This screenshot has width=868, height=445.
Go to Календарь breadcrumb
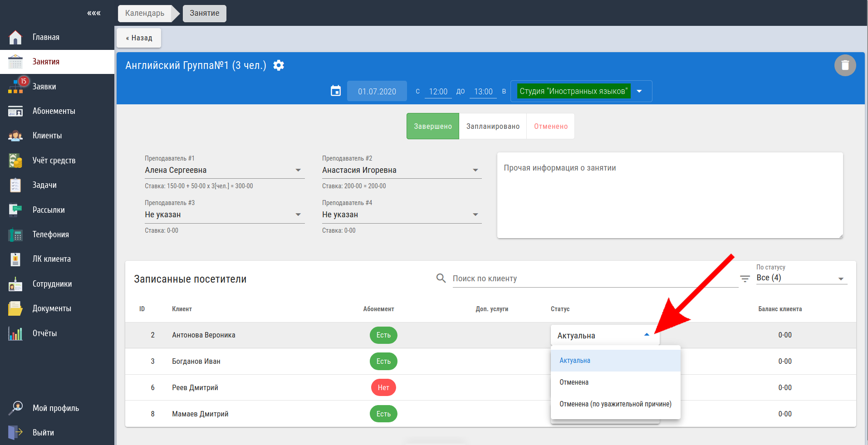[x=145, y=13]
